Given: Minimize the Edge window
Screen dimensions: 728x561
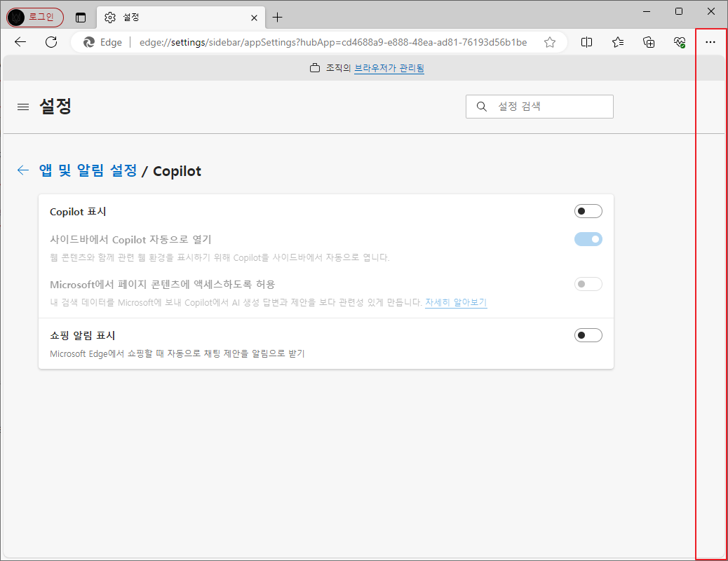Looking at the screenshot, I should click(646, 11).
